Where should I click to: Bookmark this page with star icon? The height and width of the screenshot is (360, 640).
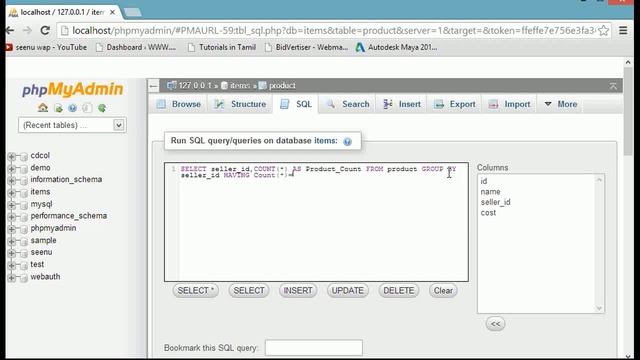pyautogui.click(x=603, y=31)
